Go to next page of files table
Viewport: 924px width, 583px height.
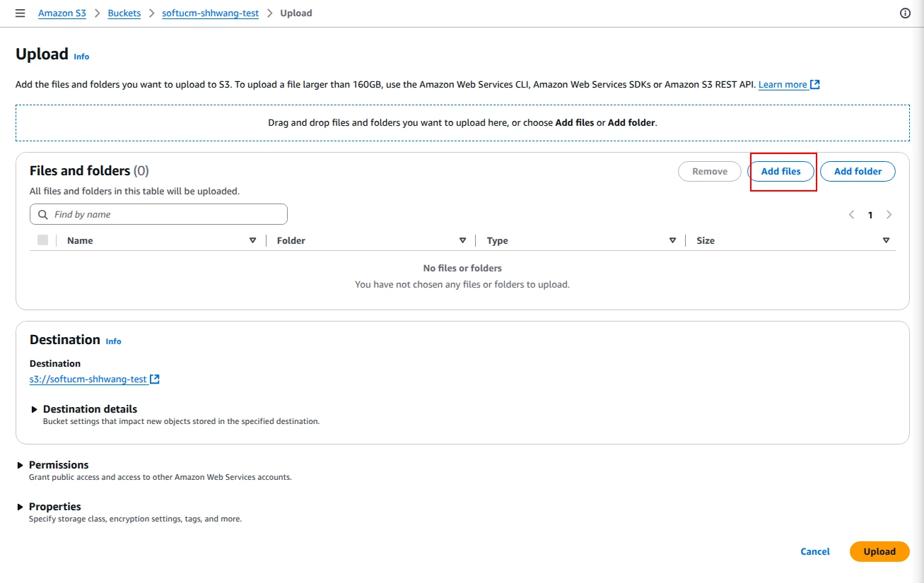(x=889, y=215)
